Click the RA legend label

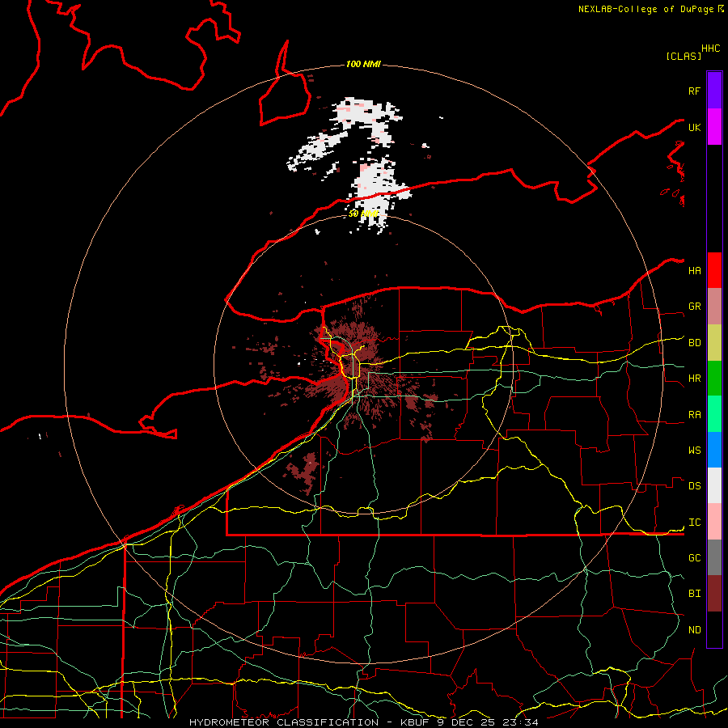coord(694,415)
